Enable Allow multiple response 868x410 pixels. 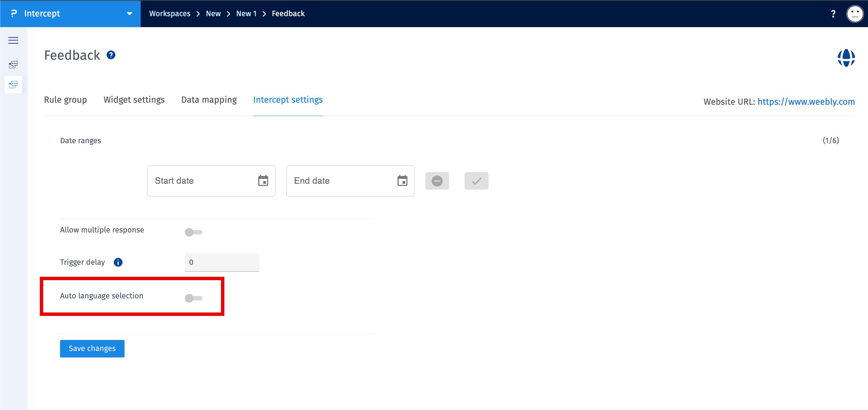[193, 232]
